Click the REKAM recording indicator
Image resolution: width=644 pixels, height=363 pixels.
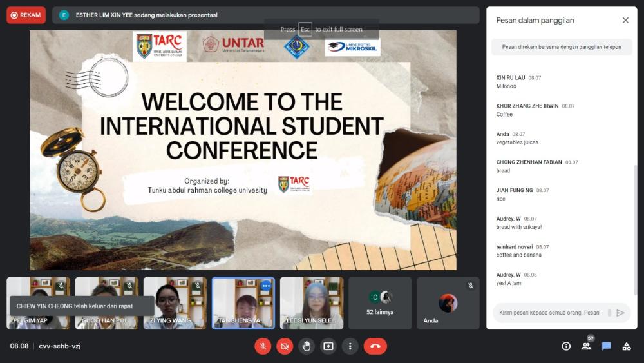coord(26,15)
